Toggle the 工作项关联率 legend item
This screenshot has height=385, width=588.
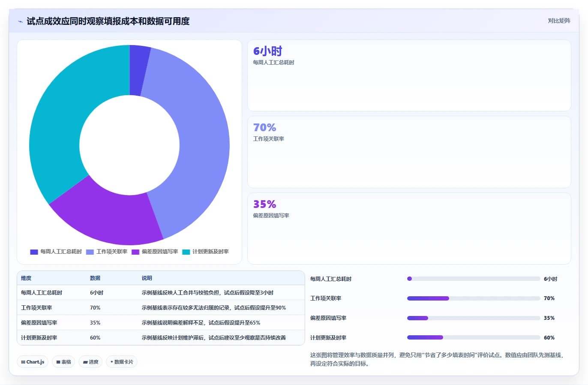[x=107, y=252]
